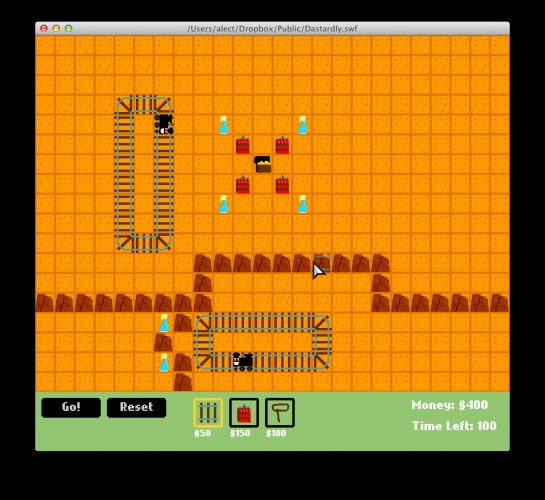Click the damsel at bottom-right of the dynamite square
This screenshot has width=545, height=500.
(302, 204)
